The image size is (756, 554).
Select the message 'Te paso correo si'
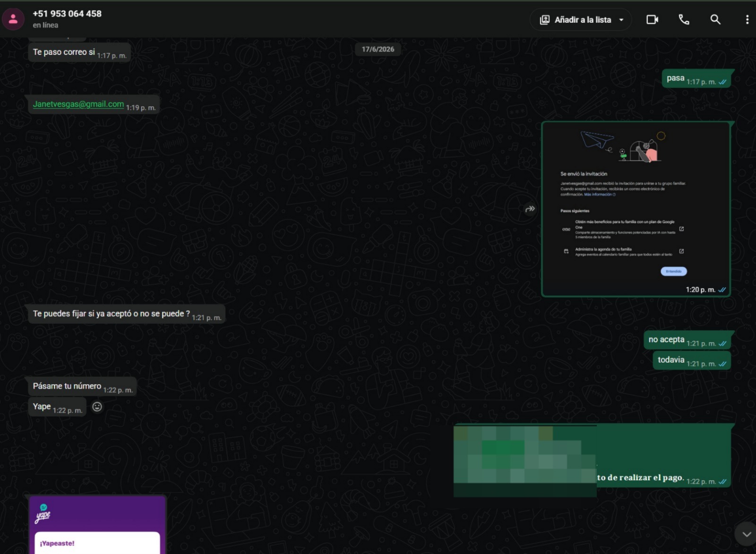click(x=79, y=52)
